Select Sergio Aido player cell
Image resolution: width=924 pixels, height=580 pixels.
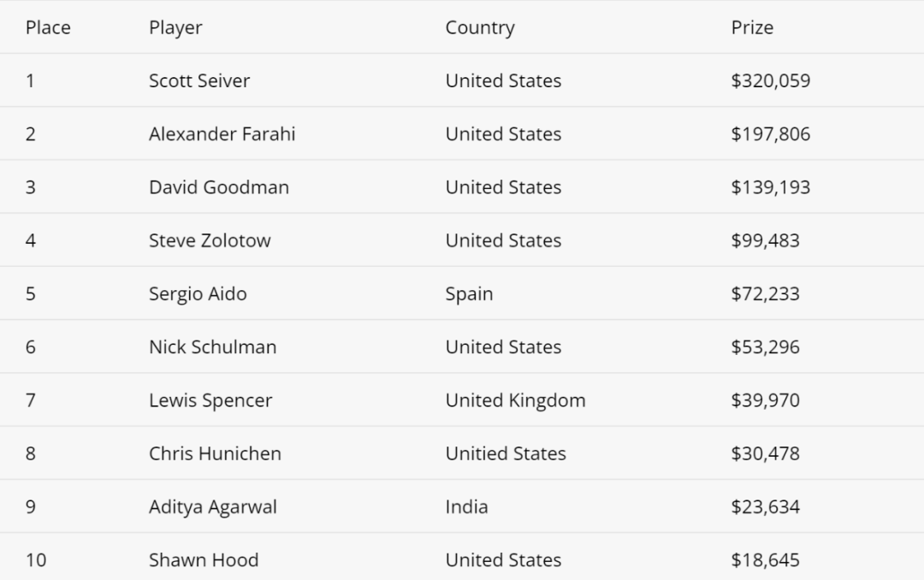(x=198, y=293)
